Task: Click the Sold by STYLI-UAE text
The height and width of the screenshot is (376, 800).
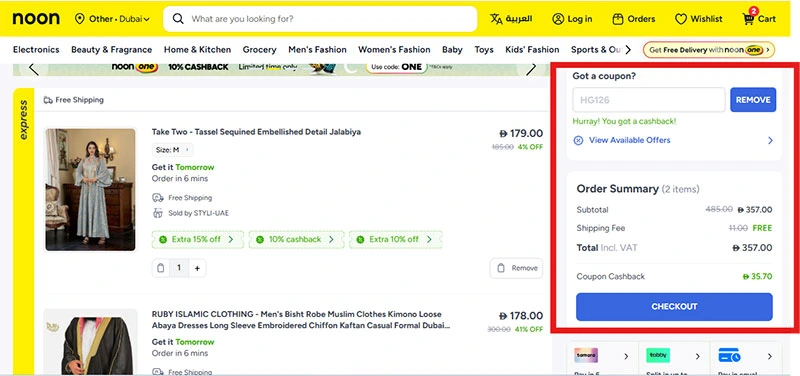Action: (198, 213)
